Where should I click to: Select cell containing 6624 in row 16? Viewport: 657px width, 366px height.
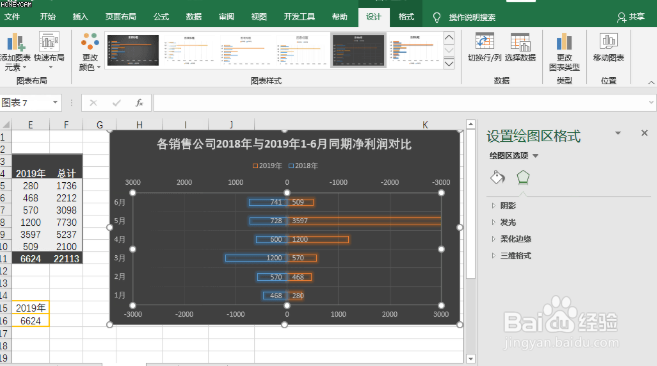pos(30,321)
